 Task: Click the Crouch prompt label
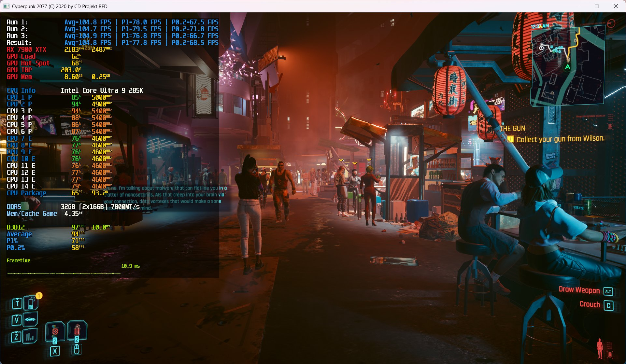(590, 304)
